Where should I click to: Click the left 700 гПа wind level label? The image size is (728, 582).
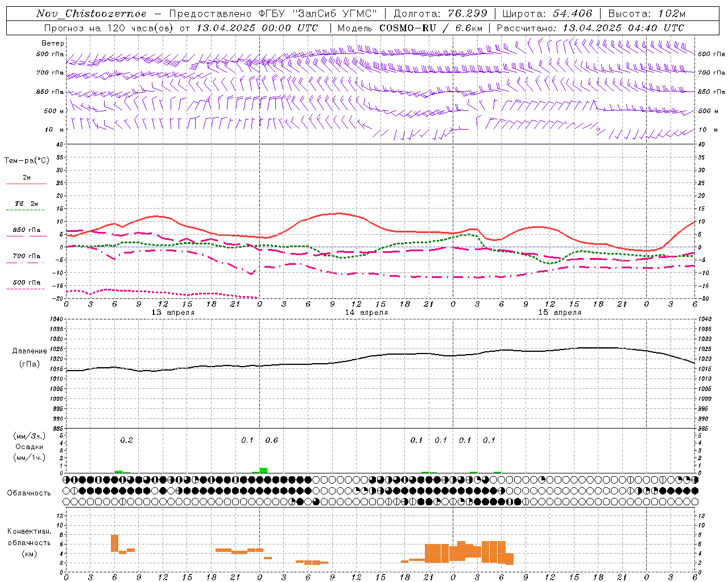[50, 73]
